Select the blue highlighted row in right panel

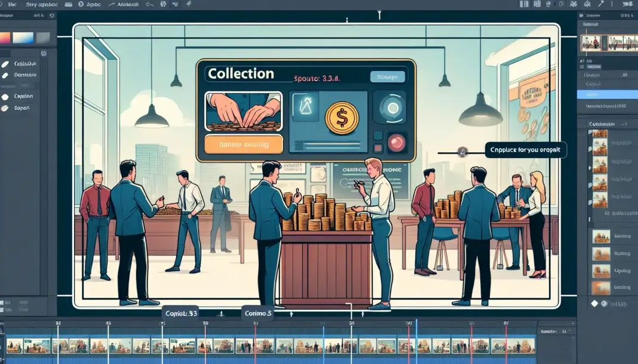pos(606,94)
